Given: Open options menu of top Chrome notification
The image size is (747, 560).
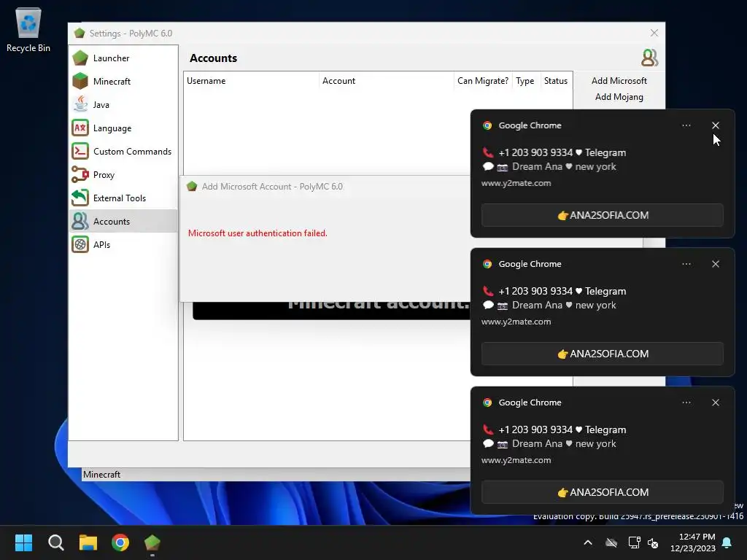Looking at the screenshot, I should (686, 125).
